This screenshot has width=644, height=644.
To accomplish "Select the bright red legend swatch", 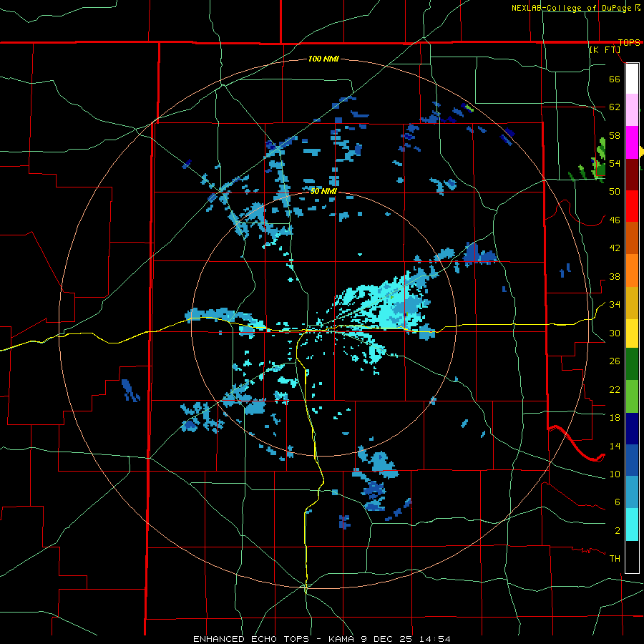I will point(632,207).
